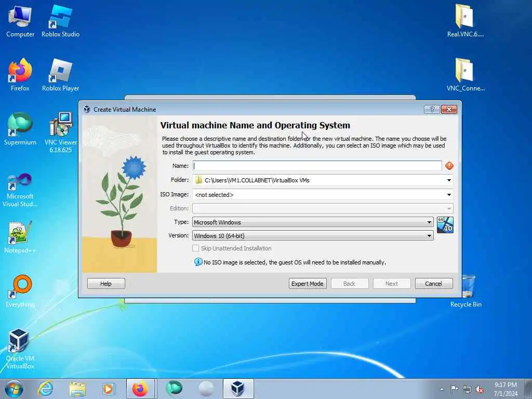Select the Roblox Player desktop shortcut
The image size is (532, 399).
click(60, 75)
